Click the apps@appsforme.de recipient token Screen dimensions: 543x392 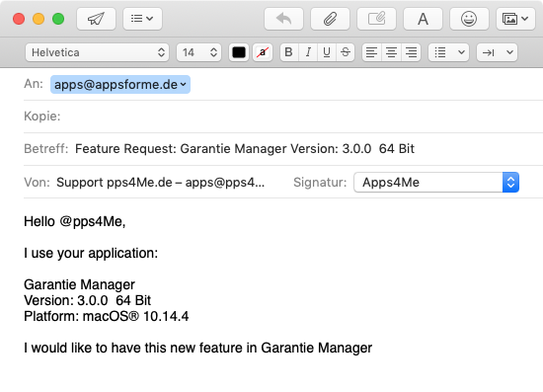click(x=120, y=85)
